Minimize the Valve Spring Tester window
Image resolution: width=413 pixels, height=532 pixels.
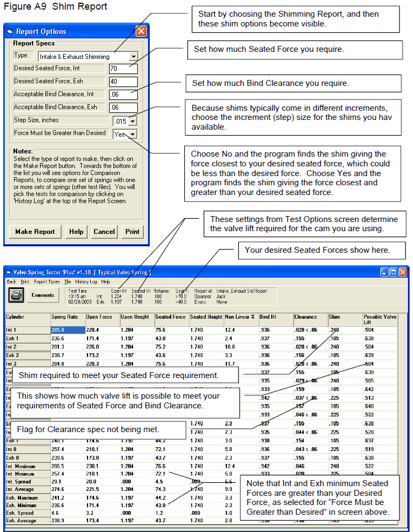tap(384, 272)
